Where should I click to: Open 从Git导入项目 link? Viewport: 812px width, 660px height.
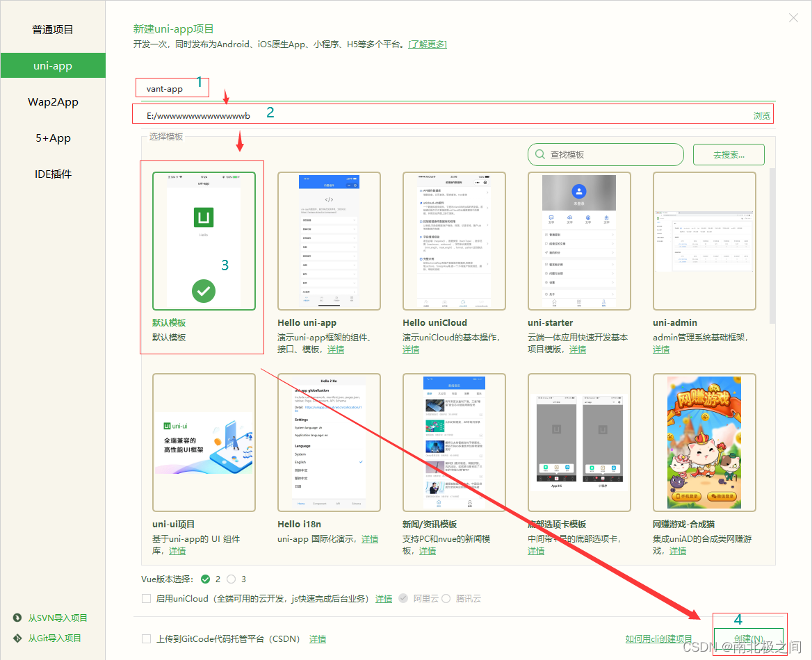54,638
